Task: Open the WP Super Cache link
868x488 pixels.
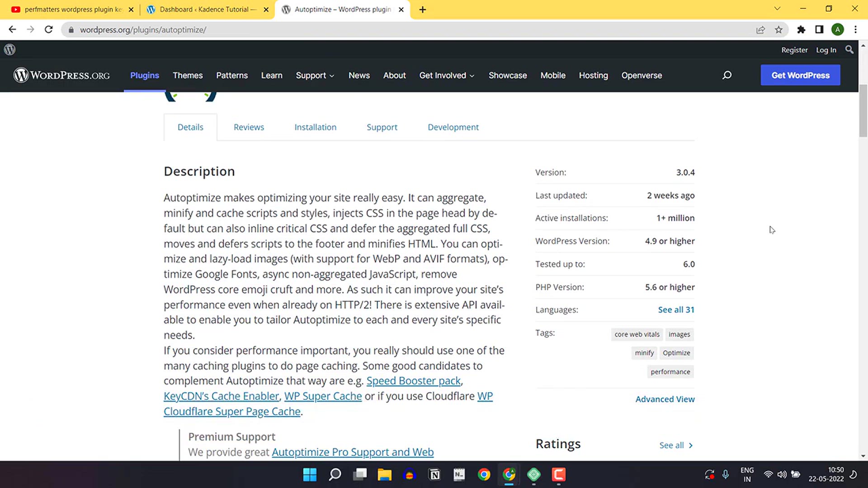Action: tap(323, 396)
